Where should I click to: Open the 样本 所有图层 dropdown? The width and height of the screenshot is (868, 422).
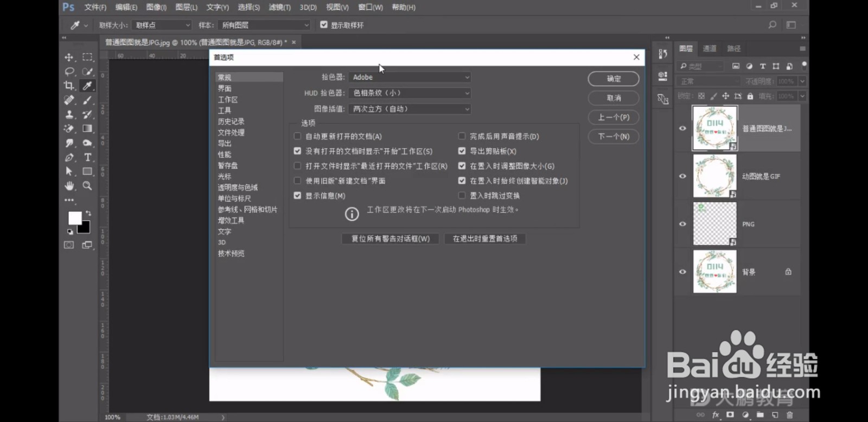point(264,25)
